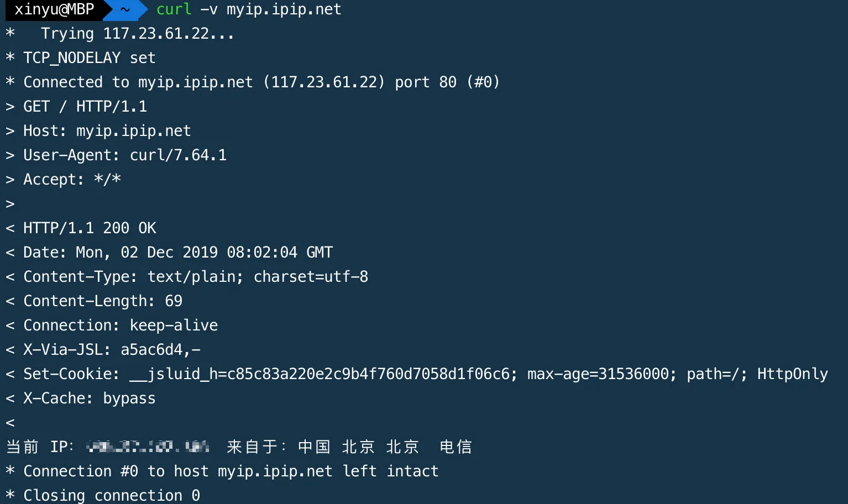848x504 pixels.
Task: Click the Date response header timestamp
Action: pos(227,253)
